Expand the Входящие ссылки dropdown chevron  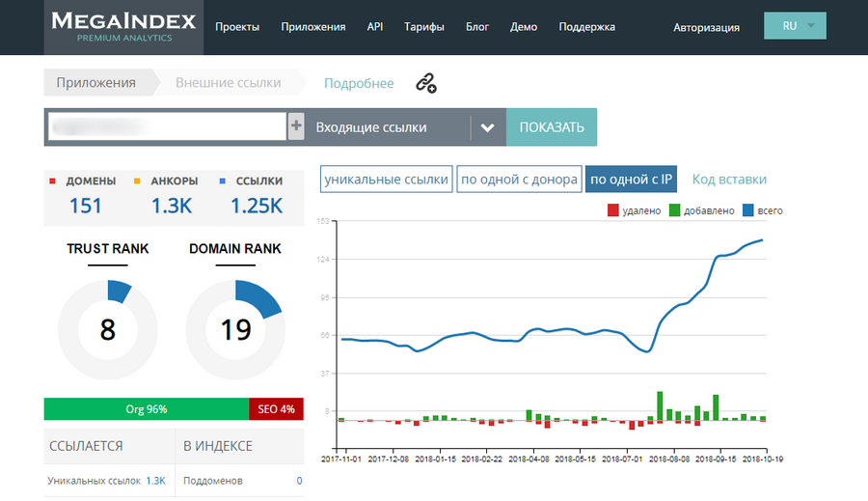(x=487, y=127)
